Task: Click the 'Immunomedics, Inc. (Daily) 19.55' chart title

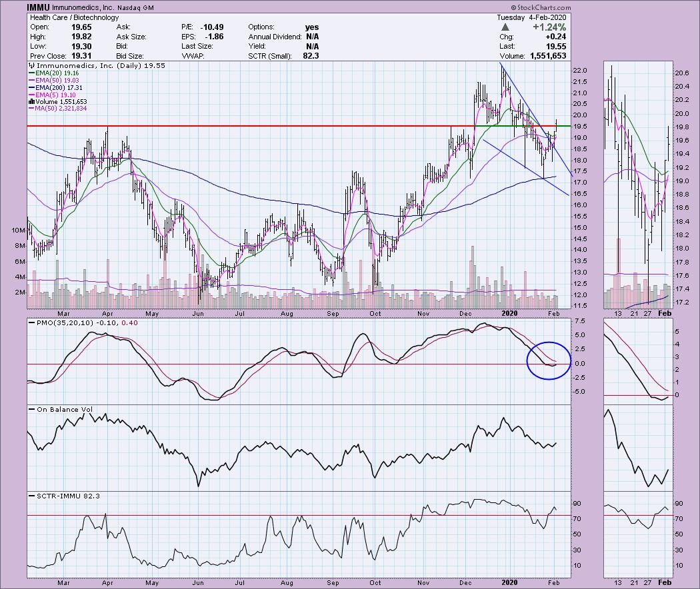Action: point(100,65)
